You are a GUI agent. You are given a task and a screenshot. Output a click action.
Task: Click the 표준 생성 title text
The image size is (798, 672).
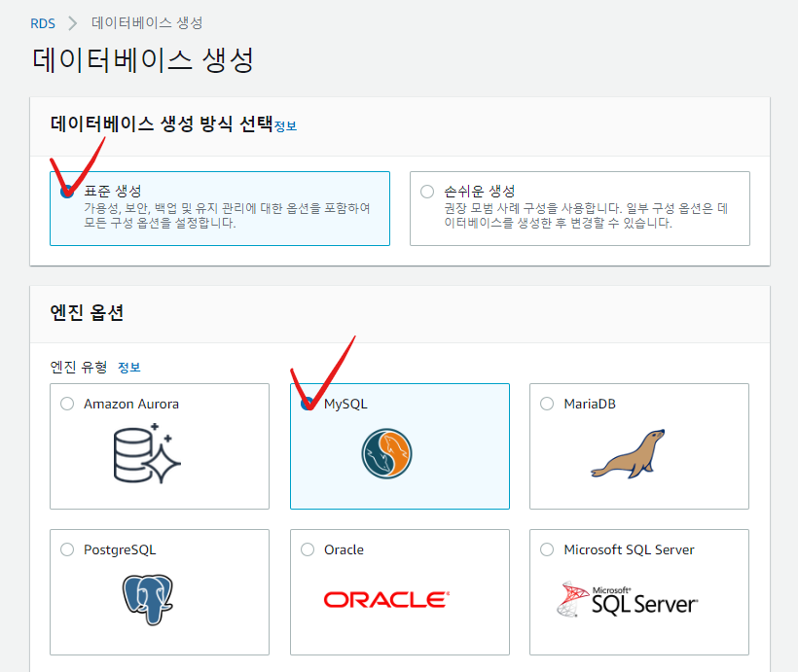click(x=113, y=192)
